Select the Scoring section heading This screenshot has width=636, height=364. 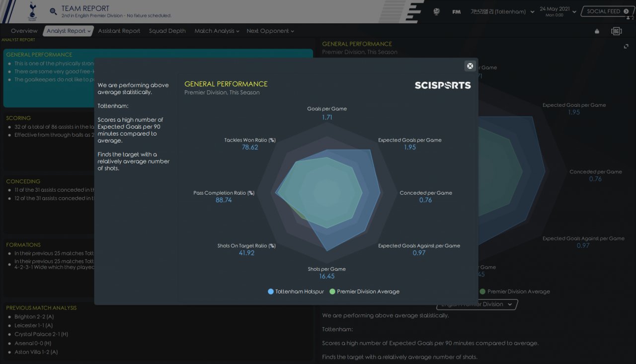point(18,118)
